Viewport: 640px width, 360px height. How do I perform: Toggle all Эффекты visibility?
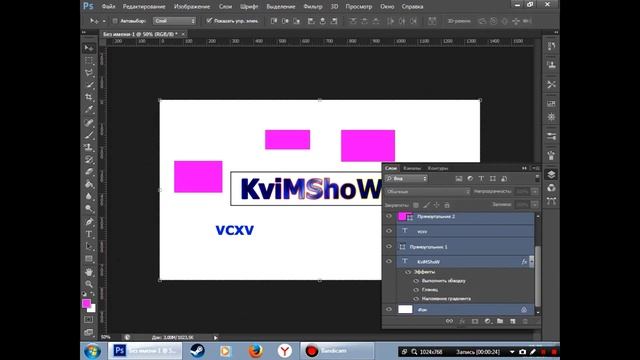408,272
